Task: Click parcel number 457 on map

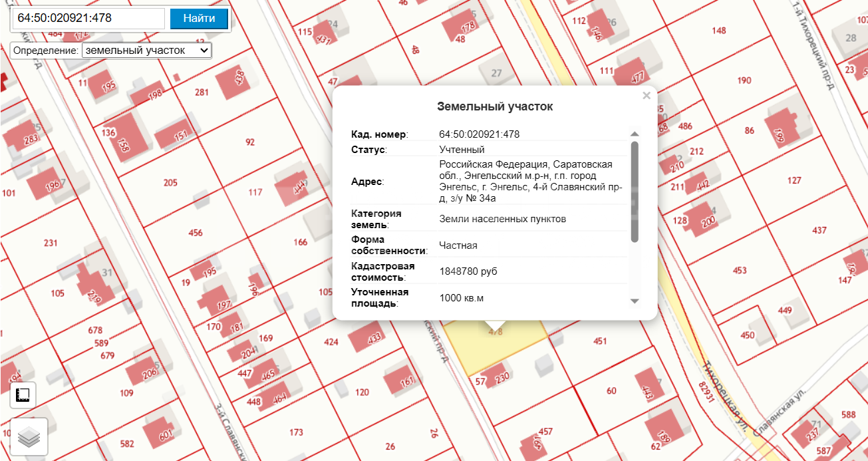Action: pos(545,432)
